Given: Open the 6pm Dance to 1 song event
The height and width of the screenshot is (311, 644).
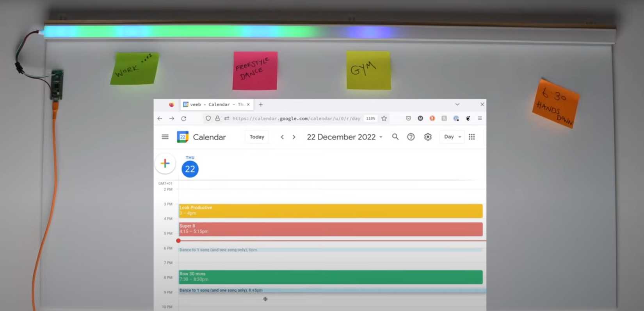Looking at the screenshot, I should [331, 250].
